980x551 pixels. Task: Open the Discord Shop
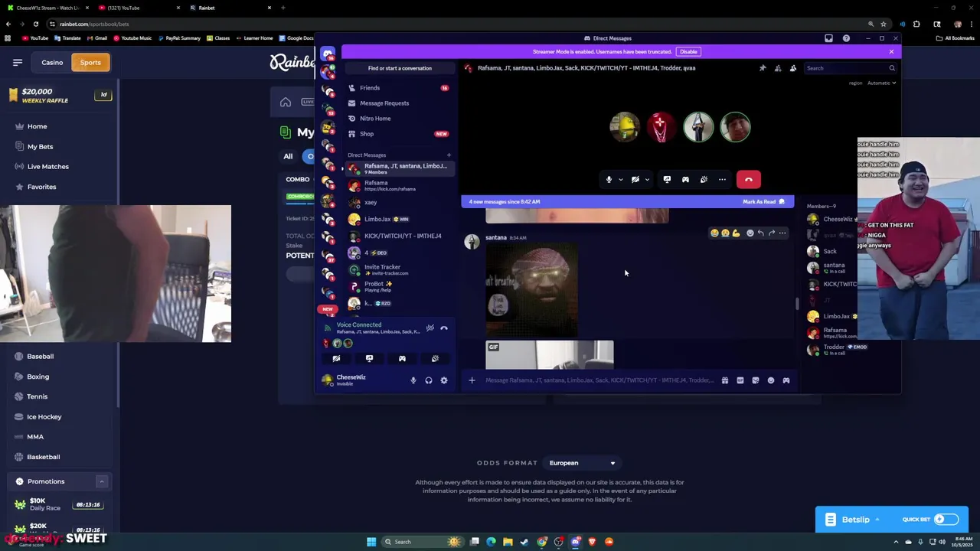pos(398,134)
